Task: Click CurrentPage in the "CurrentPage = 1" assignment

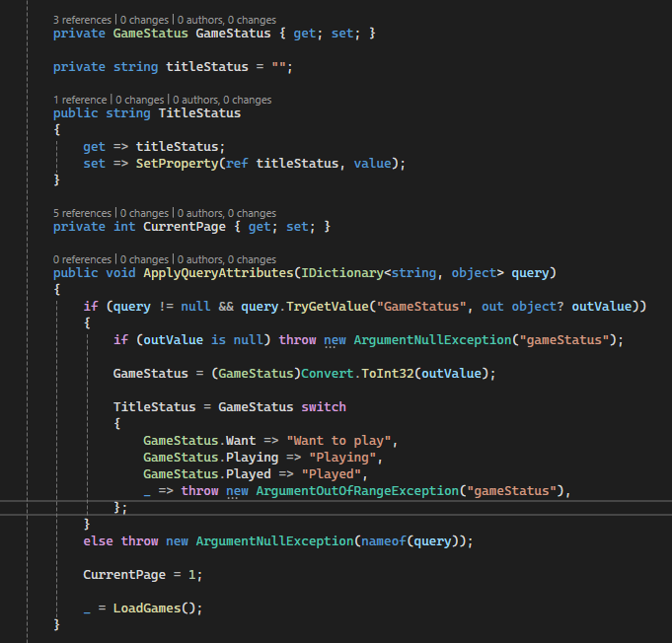Action: click(x=124, y=574)
